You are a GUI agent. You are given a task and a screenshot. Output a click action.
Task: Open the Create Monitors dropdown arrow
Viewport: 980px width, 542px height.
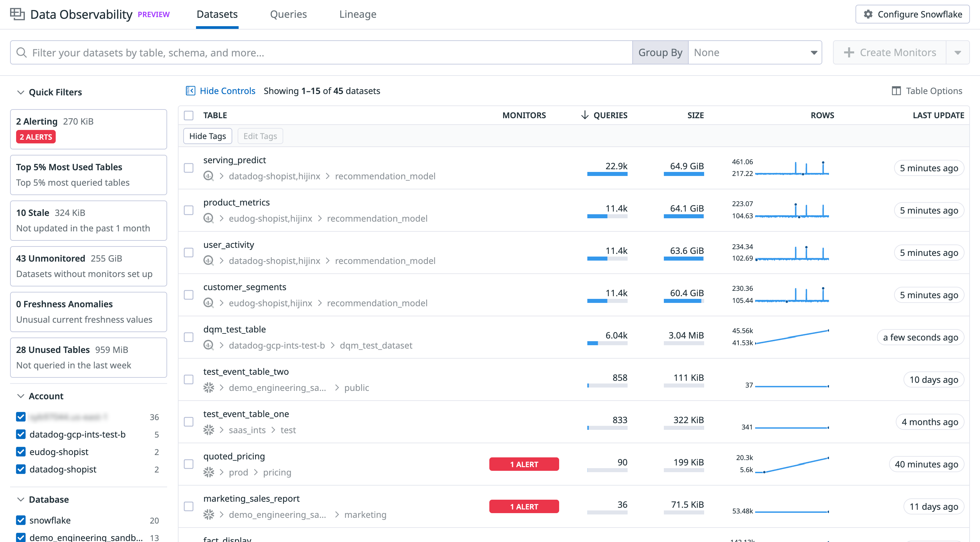click(x=958, y=52)
